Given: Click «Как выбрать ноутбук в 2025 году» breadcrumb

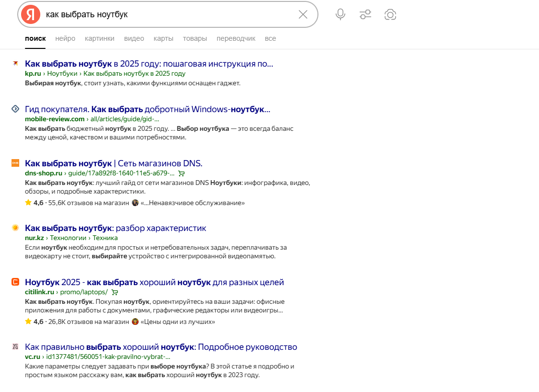Looking at the screenshot, I should pos(134,73).
